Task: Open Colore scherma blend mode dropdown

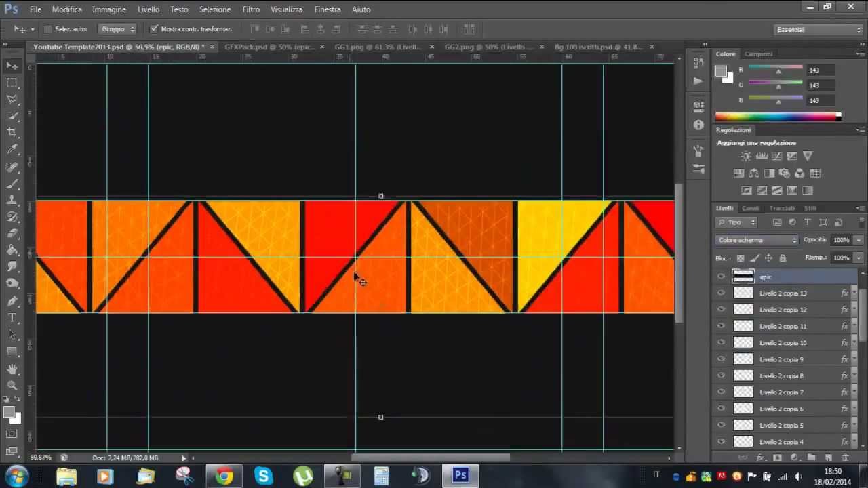Action: [757, 240]
